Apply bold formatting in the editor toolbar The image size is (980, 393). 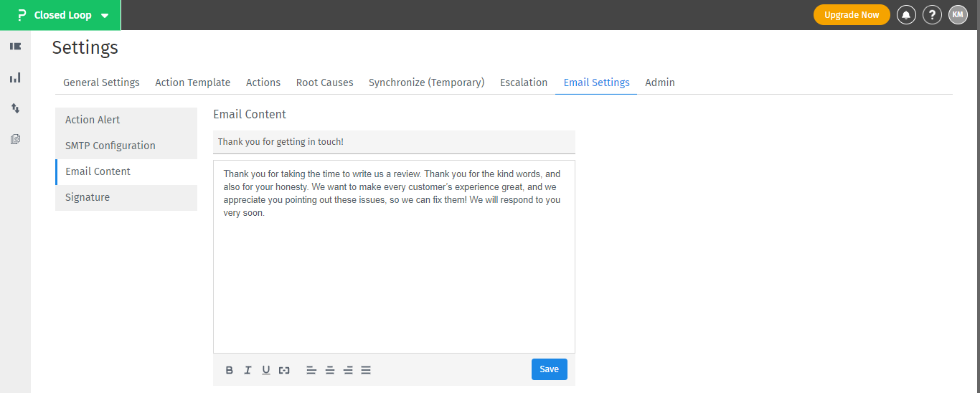click(230, 370)
